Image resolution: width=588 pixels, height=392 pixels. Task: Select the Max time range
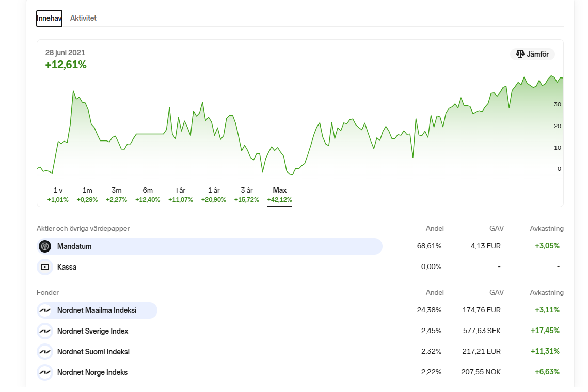coord(280,195)
